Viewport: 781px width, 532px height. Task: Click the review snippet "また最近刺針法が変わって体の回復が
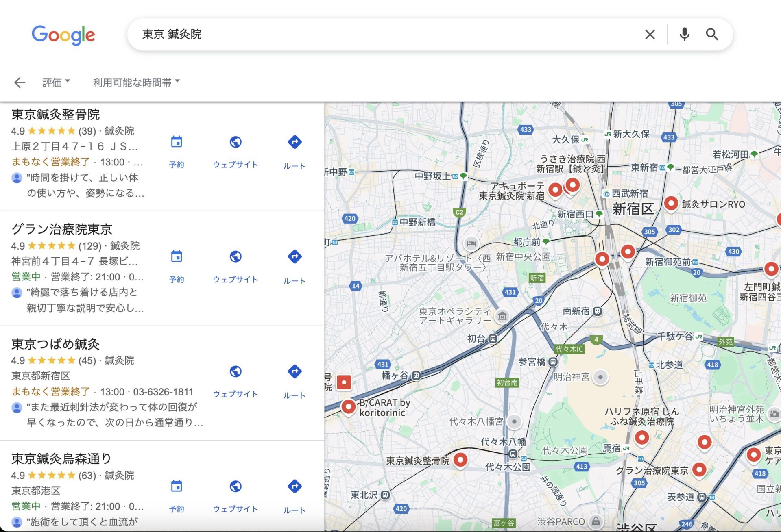[112, 407]
